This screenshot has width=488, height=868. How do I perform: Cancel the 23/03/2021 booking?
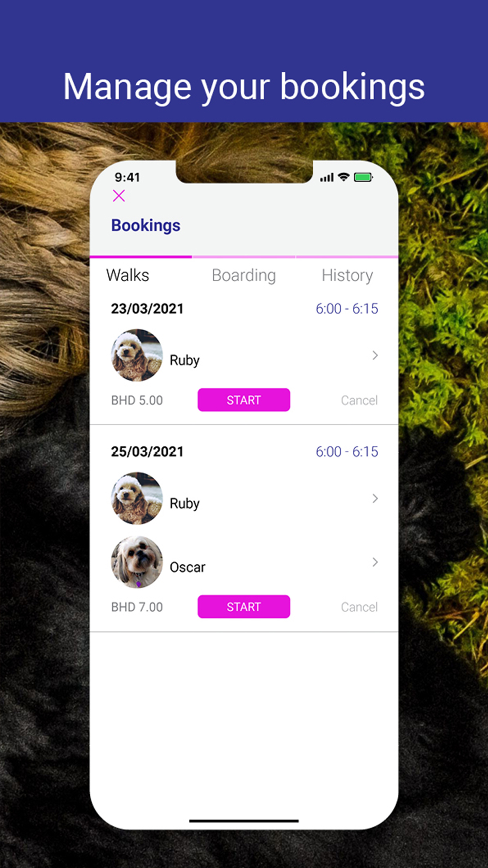coord(359,400)
